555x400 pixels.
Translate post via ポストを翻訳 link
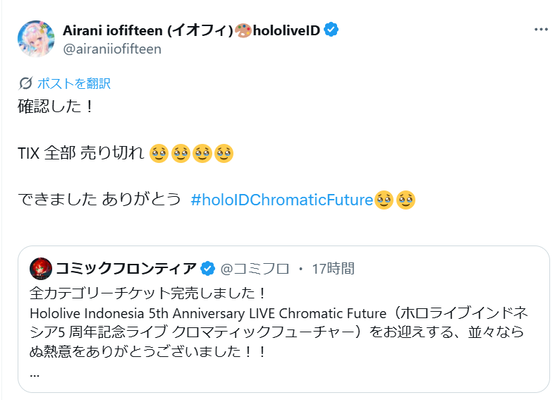74,84
